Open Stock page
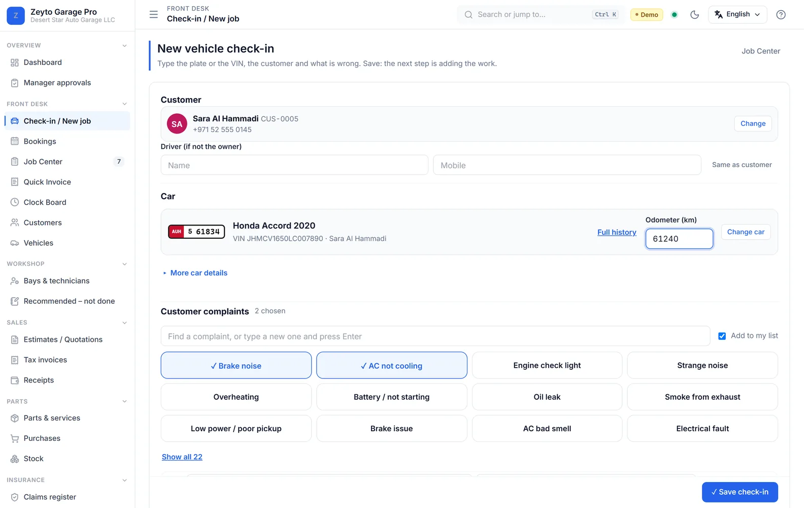The width and height of the screenshot is (812, 508). coord(67,459)
